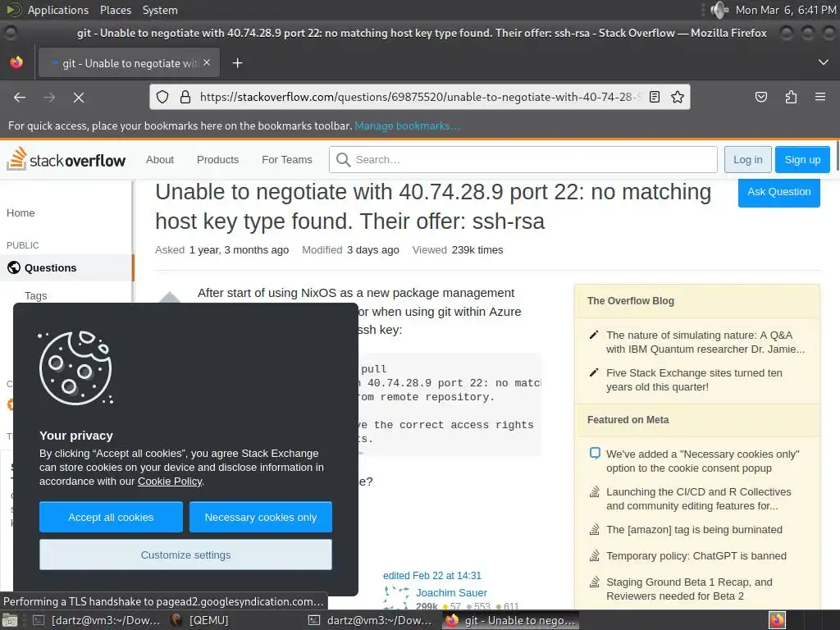This screenshot has height=630, width=840.
Task: Click the Stack Overflow logo
Action: point(66,159)
